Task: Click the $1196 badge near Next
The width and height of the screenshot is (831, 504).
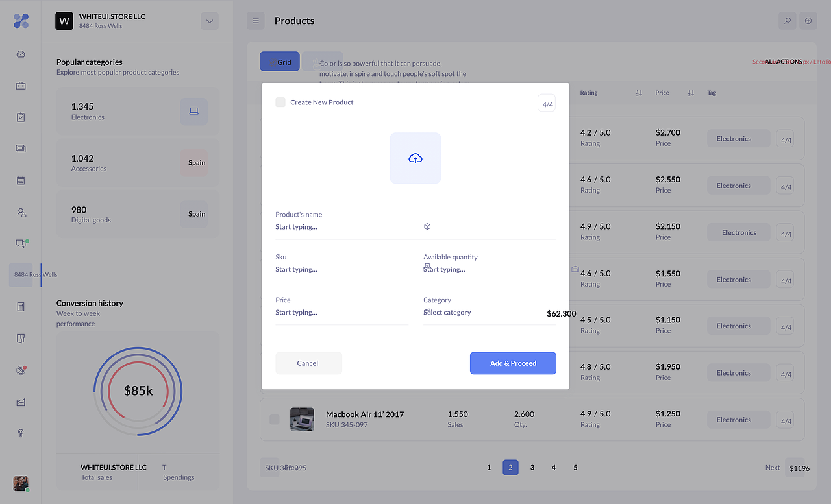Action: [x=799, y=468]
